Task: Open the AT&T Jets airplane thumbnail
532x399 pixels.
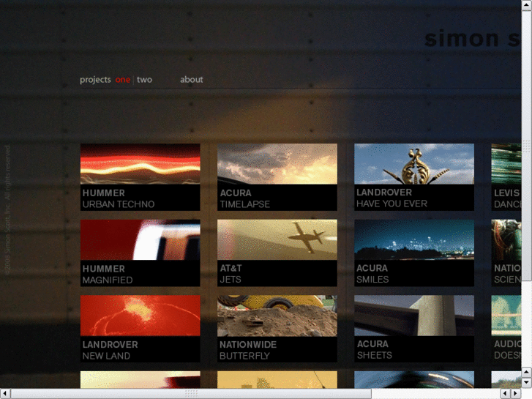Action: coord(277,239)
